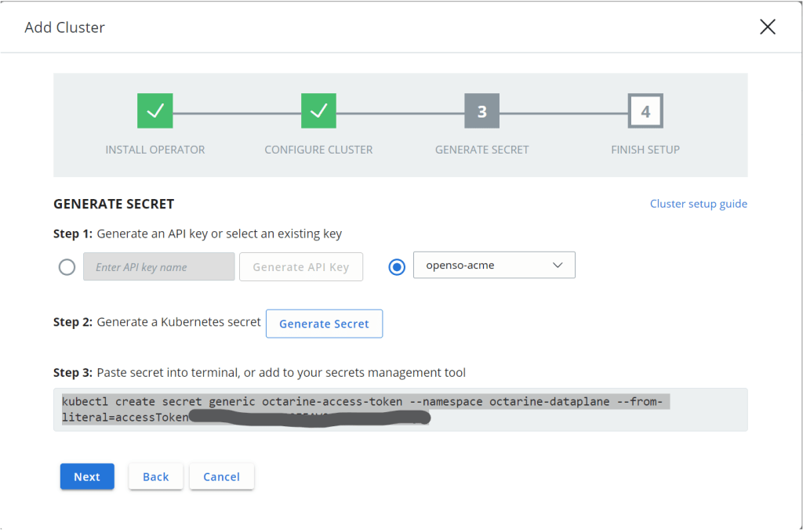Click the dropdown chevron arrow
803x532 pixels.
[x=558, y=266]
